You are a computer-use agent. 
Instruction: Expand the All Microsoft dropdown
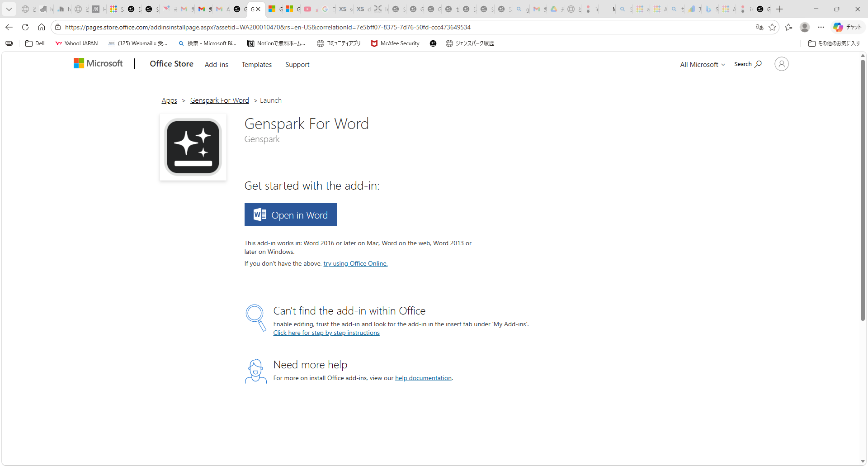pos(702,64)
